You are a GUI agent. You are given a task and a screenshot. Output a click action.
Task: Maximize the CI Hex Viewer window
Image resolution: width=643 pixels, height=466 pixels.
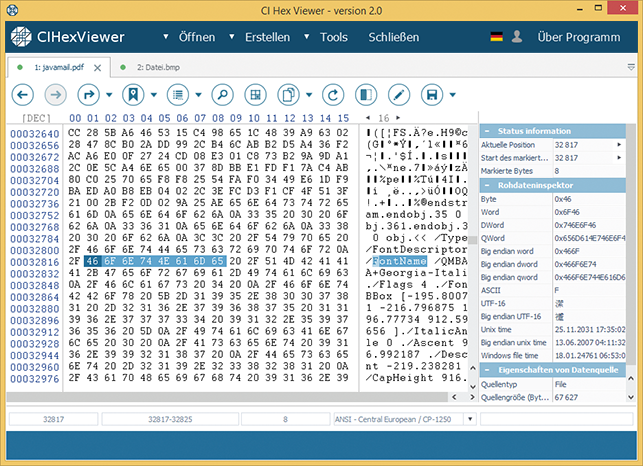tap(598, 8)
